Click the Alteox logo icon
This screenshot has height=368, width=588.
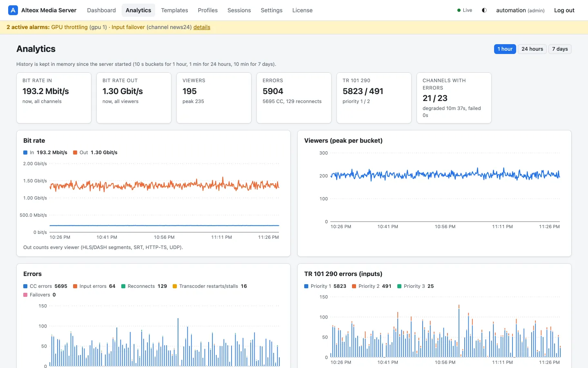[x=13, y=10]
